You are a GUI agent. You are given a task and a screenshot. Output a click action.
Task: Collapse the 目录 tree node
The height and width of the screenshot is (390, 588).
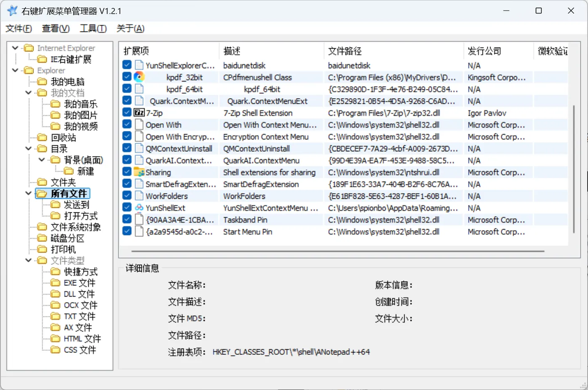(29, 149)
